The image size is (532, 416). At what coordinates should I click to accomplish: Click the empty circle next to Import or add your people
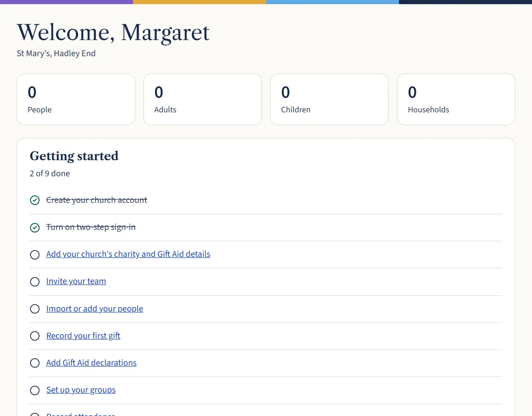pyautogui.click(x=35, y=309)
